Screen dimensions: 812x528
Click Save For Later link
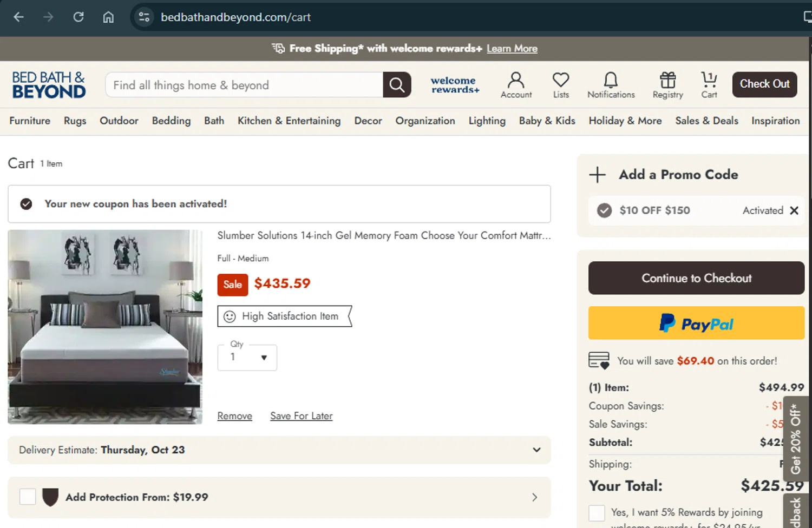pyautogui.click(x=302, y=416)
